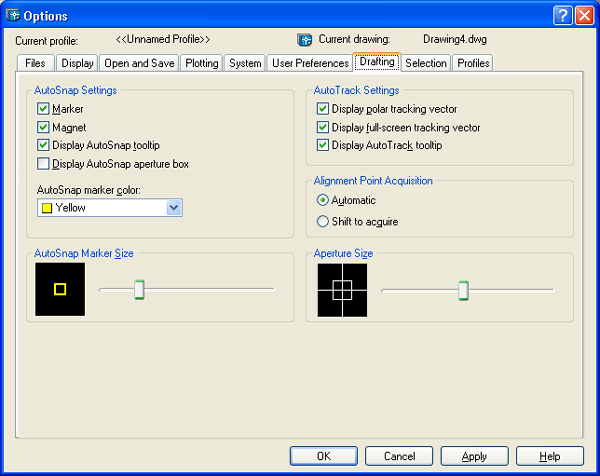Click the aperture size crosshair preview

tap(342, 290)
